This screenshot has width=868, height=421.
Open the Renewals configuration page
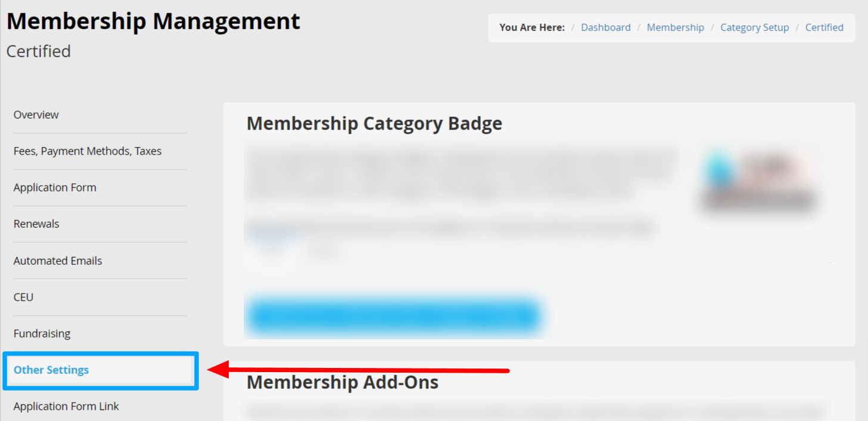click(x=36, y=224)
